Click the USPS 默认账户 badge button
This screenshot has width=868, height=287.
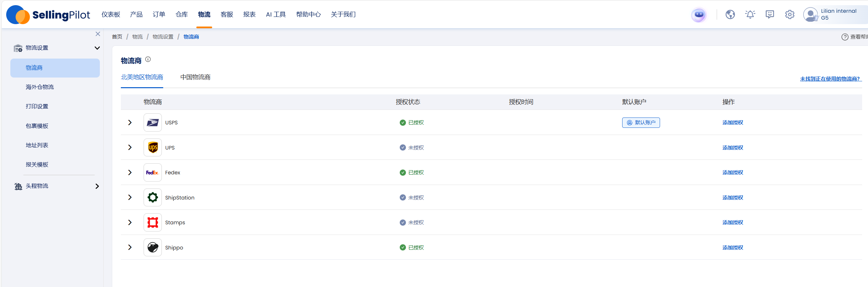641,123
